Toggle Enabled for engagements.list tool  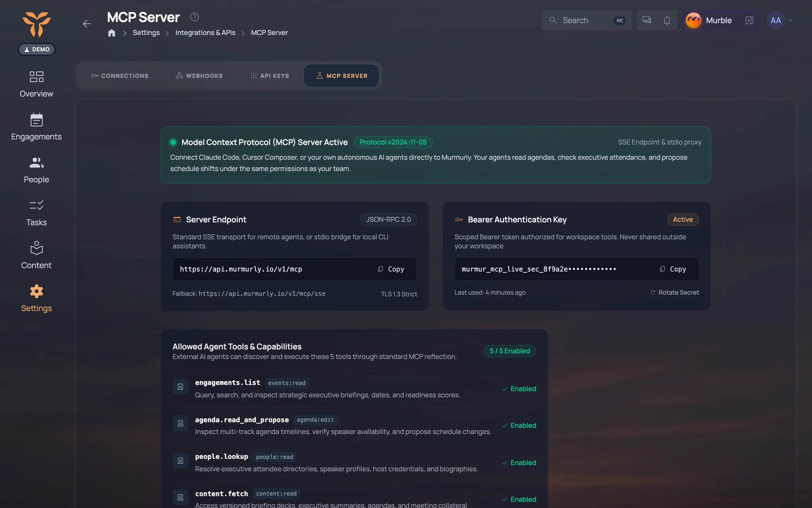(x=519, y=389)
